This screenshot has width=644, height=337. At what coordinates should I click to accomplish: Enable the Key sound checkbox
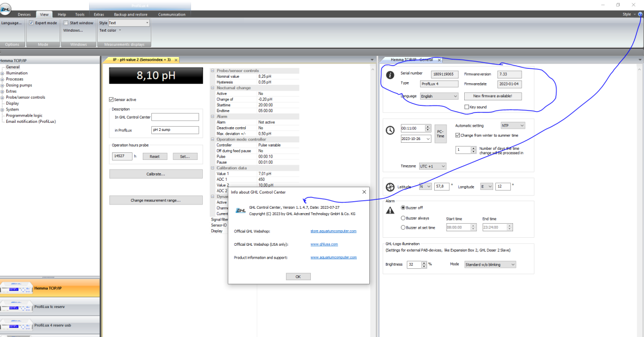click(466, 107)
